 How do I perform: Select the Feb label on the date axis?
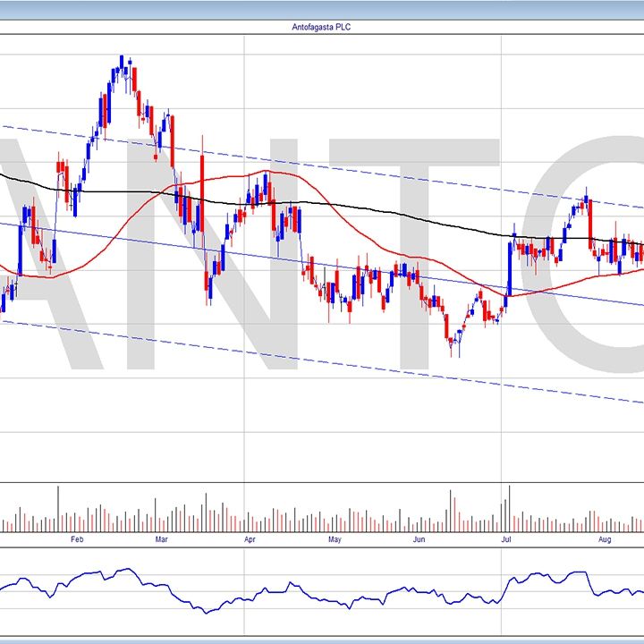pos(76,539)
